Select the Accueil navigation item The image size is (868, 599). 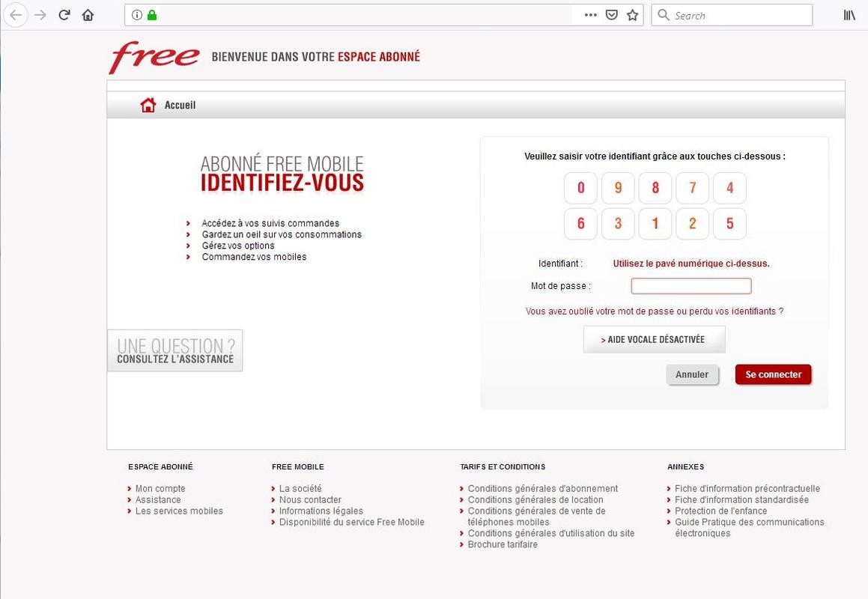tap(180, 105)
